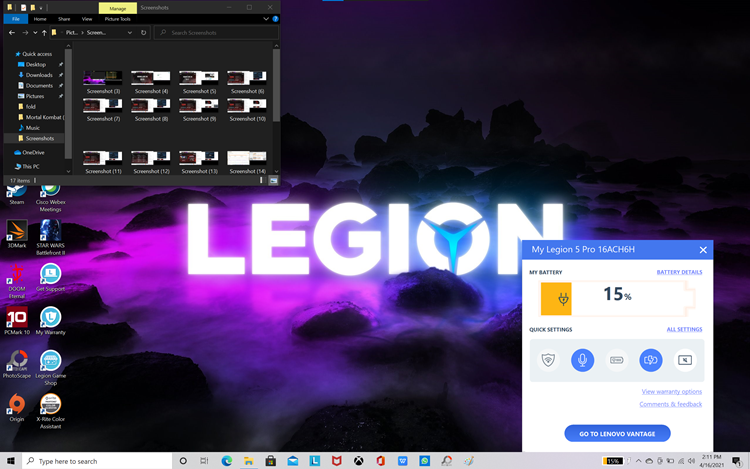Image resolution: width=750 pixels, height=469 pixels.
Task: Launch PCMark 10 from the desktop
Action: 17,321
